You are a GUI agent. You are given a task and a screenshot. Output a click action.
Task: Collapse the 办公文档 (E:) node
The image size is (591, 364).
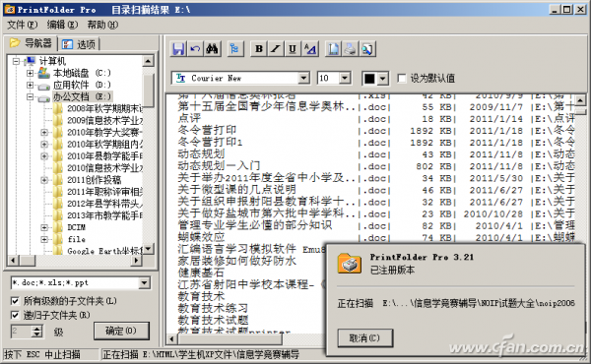click(x=30, y=96)
